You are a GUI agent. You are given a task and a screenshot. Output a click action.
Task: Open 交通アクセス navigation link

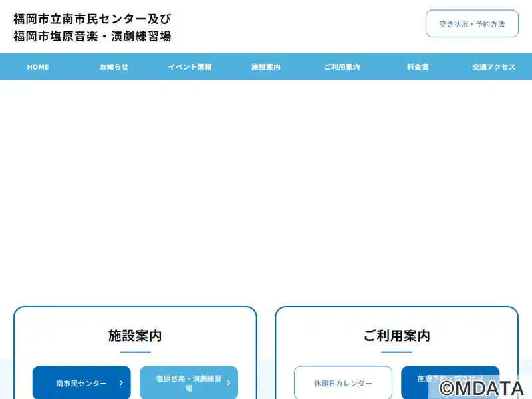click(x=493, y=67)
